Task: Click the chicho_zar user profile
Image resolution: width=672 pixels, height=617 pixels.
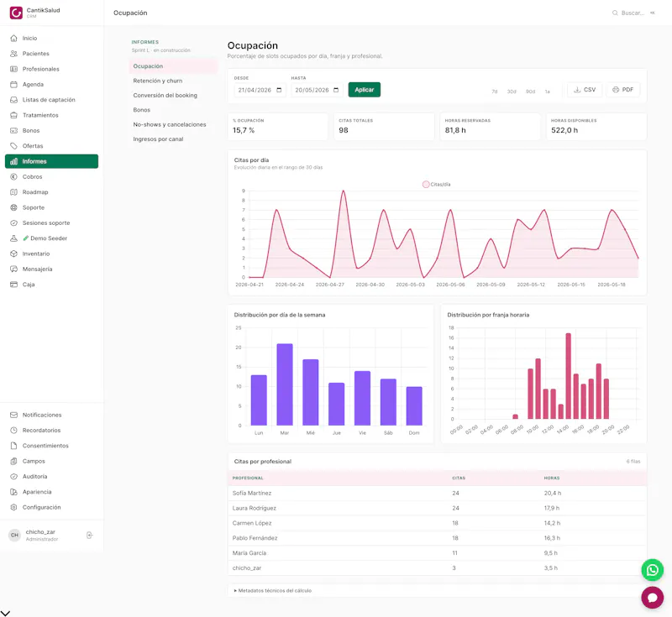Action: (40, 536)
